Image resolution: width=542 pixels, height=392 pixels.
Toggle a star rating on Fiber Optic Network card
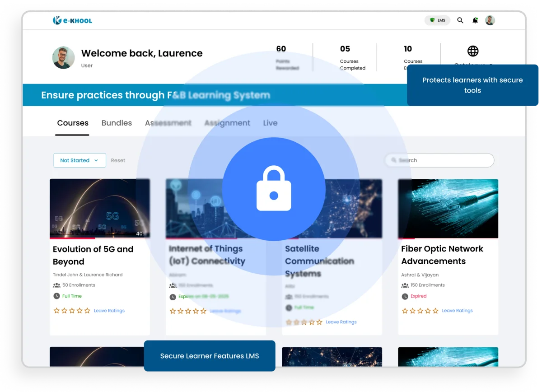click(x=405, y=311)
